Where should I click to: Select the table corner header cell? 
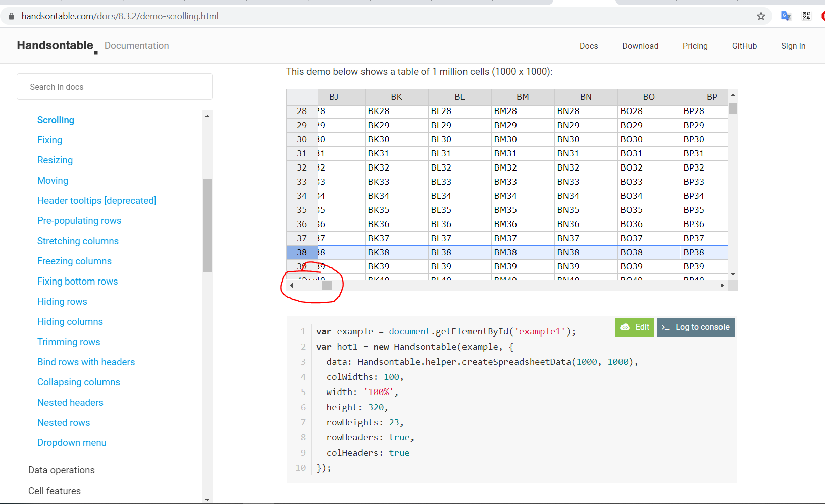pos(302,97)
